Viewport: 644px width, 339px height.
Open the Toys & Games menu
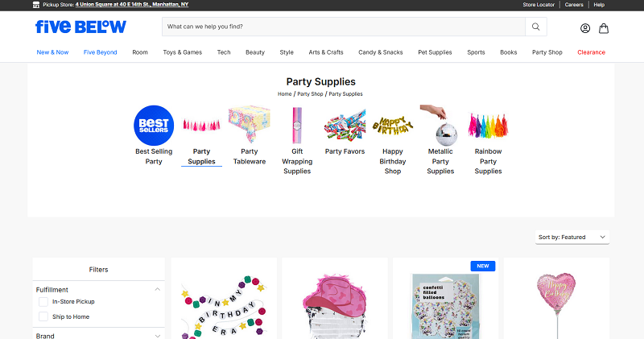coord(183,52)
